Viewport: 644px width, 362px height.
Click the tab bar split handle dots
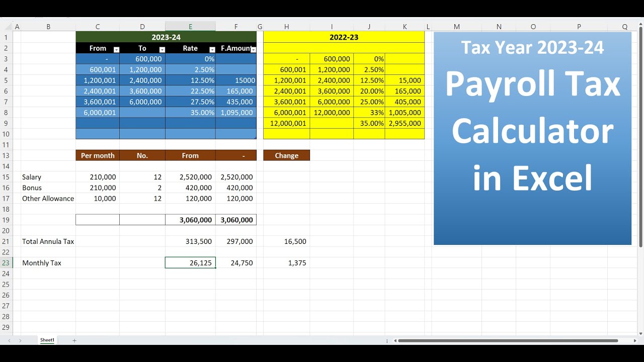[x=387, y=340]
